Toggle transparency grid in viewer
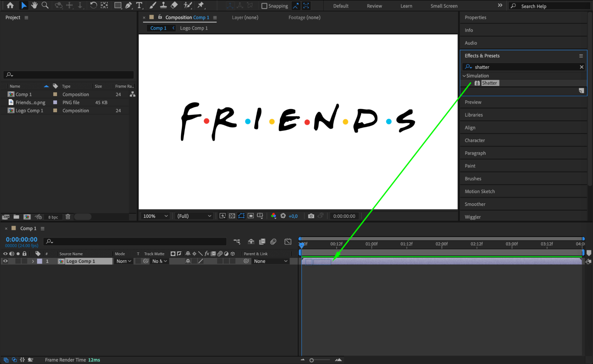Screen dimensions: 593x364 [x=232, y=216]
